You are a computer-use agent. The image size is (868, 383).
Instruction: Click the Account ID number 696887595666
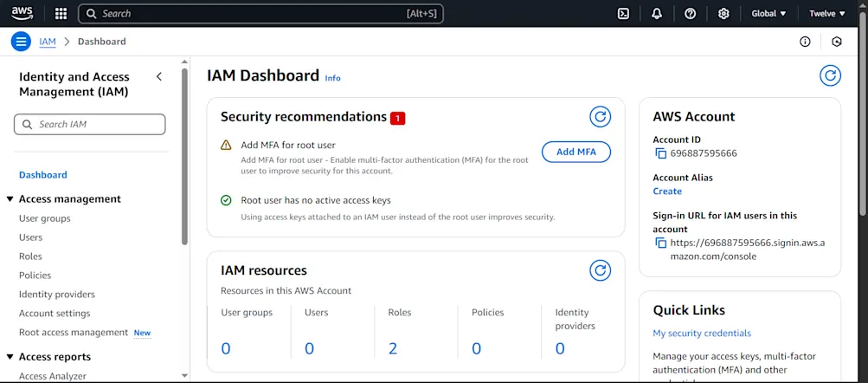704,153
